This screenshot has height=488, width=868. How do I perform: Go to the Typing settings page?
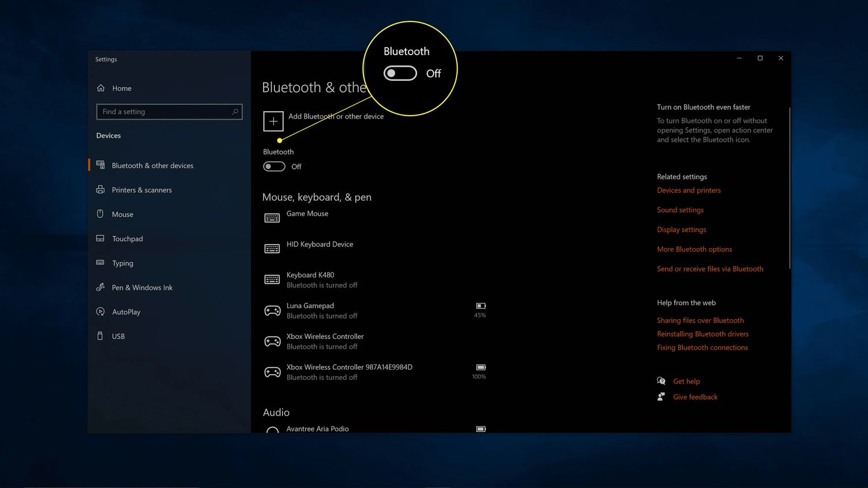click(x=122, y=263)
